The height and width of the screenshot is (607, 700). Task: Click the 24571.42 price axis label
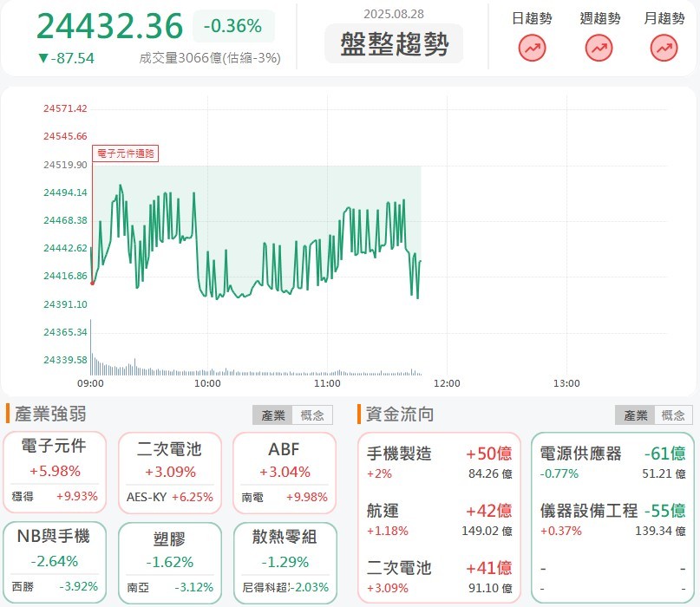(x=65, y=108)
